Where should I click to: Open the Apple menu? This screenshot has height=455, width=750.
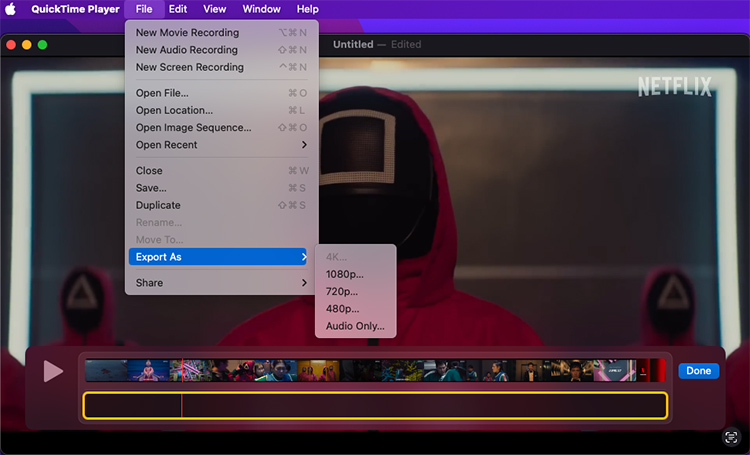(x=11, y=9)
